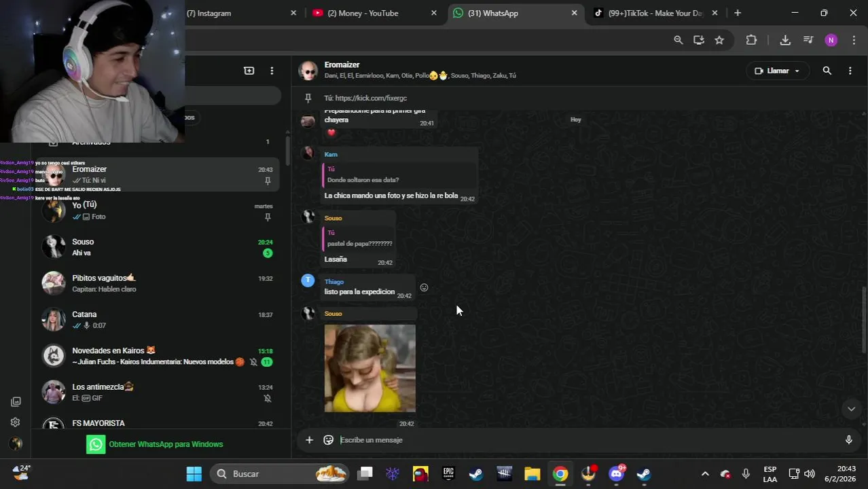Close the Instagram tab
Viewport: 868px width, 489px height.
click(x=293, y=13)
